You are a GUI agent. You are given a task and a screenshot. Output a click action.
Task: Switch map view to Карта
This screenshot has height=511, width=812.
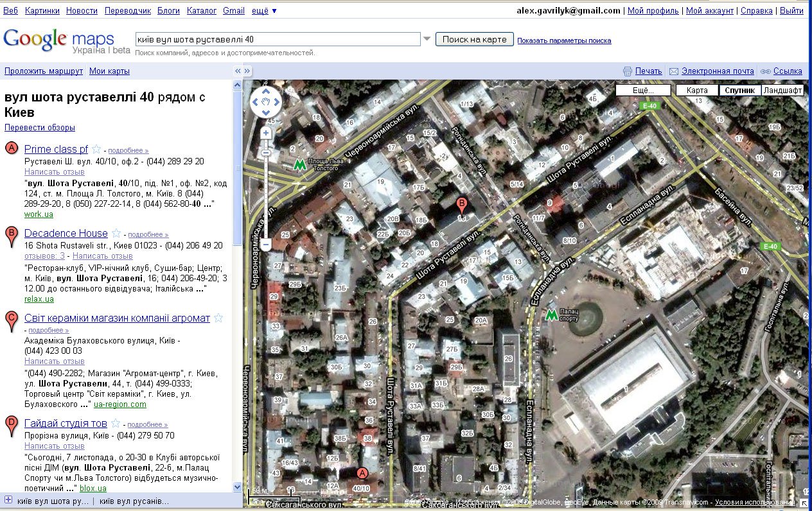(697, 91)
